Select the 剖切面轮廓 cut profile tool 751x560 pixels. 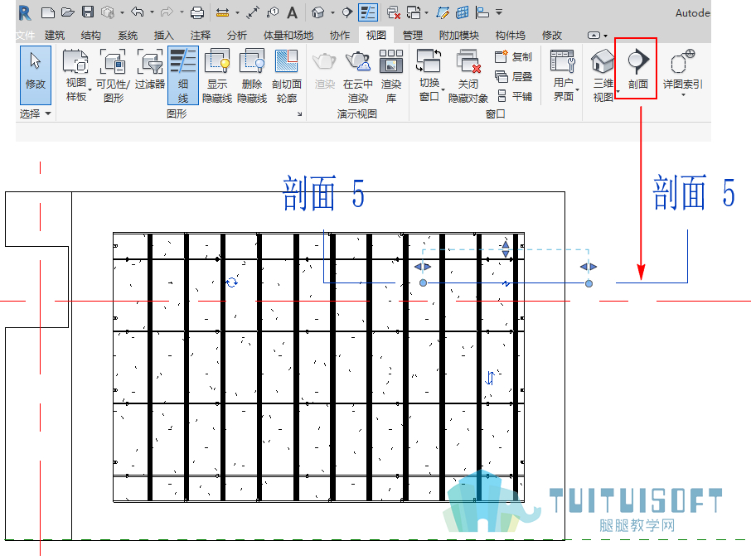coord(287,76)
